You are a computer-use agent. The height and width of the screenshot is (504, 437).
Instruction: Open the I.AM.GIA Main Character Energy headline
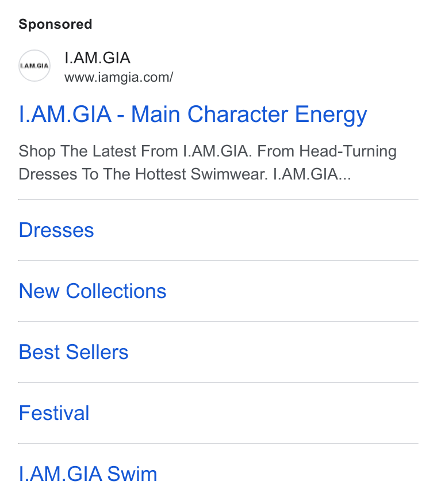(x=193, y=114)
